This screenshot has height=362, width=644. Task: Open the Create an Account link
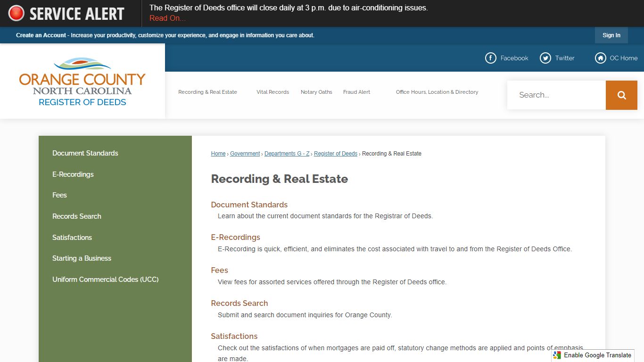click(41, 35)
